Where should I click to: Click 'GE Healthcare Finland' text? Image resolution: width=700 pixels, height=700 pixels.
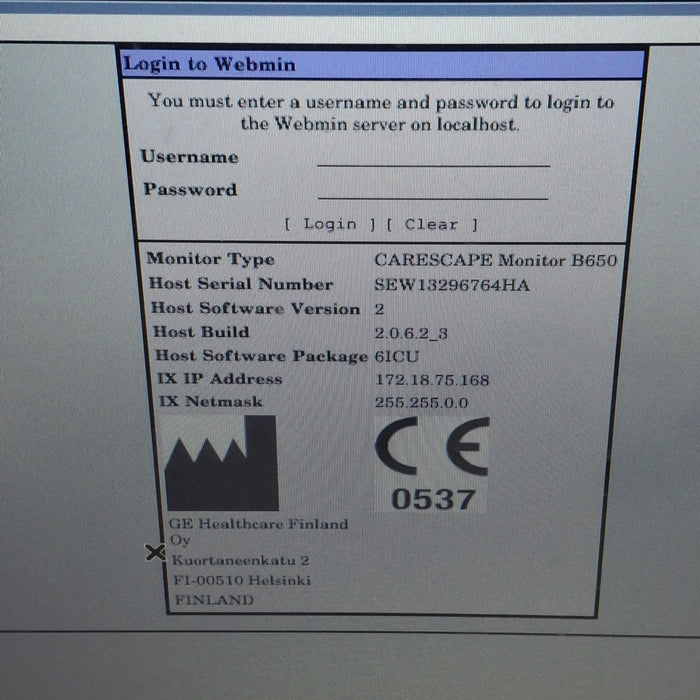[x=258, y=523]
